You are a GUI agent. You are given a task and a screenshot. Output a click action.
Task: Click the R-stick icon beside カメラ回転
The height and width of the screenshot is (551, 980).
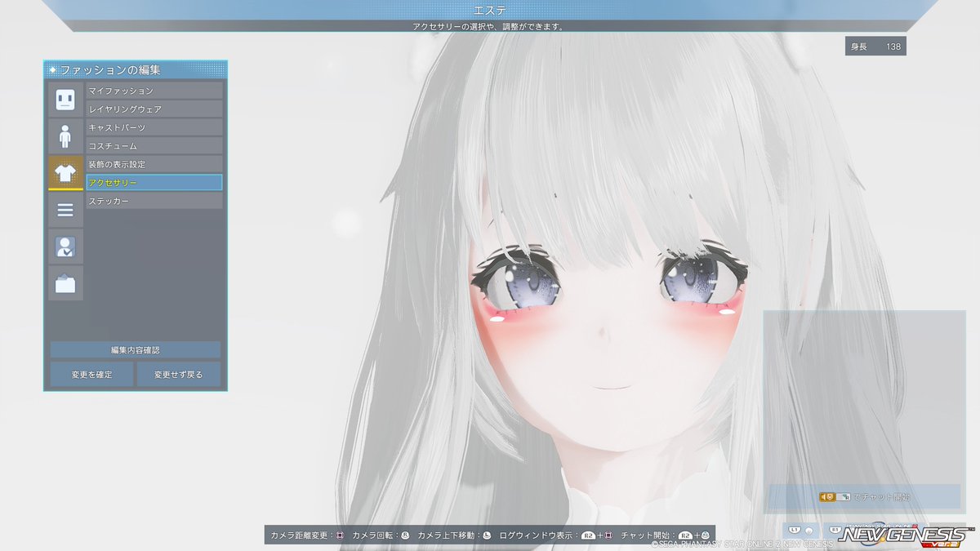(x=405, y=535)
